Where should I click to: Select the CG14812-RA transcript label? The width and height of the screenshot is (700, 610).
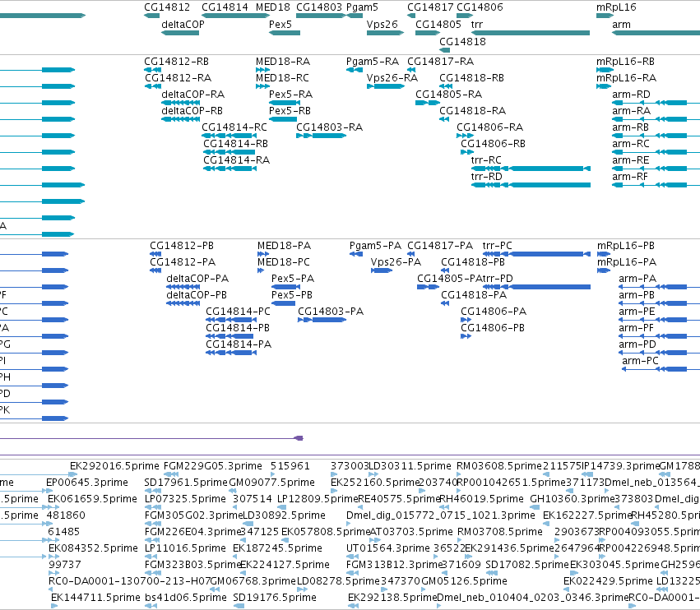(178, 77)
